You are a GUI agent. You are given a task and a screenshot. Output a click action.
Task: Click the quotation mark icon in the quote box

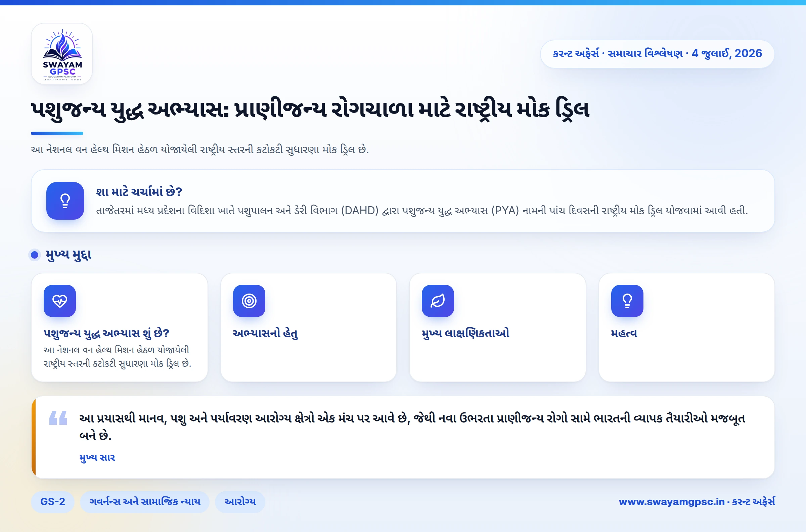pos(58,418)
